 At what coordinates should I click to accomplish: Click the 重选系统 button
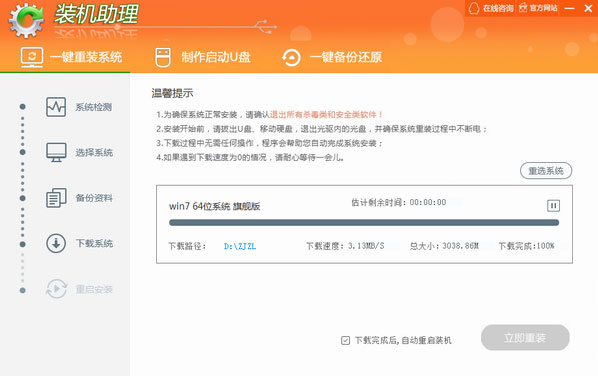[x=546, y=171]
